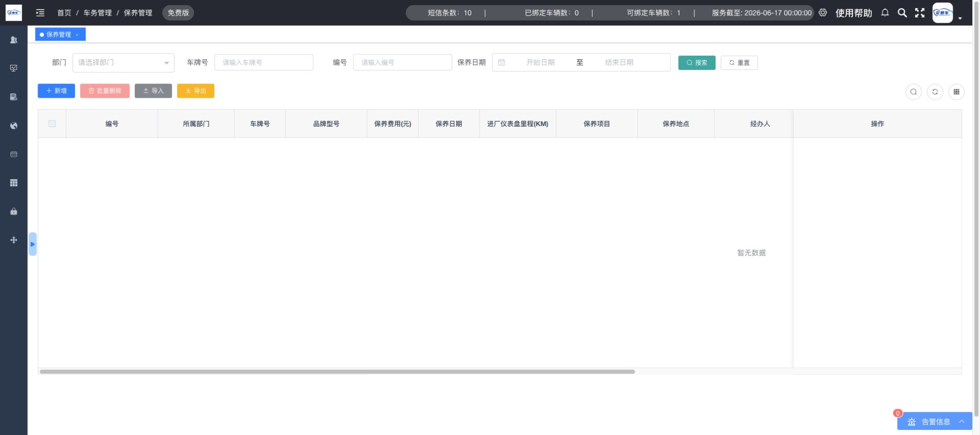The image size is (980, 435).
Task: Open the 告警信息 alert panel
Action: tap(935, 422)
